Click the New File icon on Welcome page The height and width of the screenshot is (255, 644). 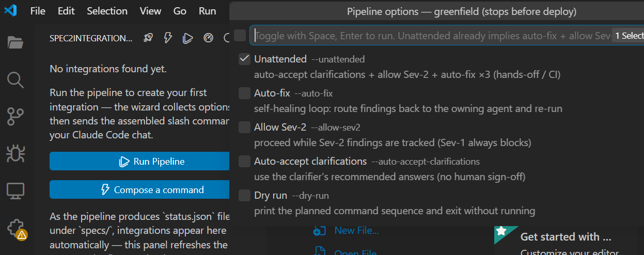[x=320, y=231]
